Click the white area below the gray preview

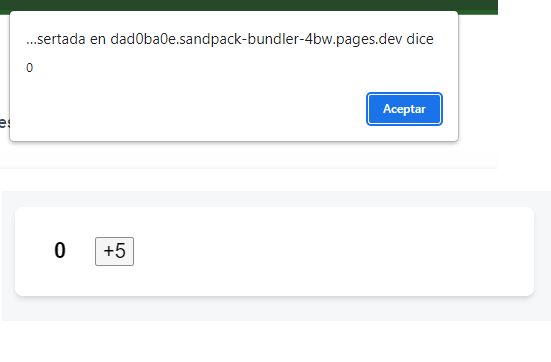point(276,341)
